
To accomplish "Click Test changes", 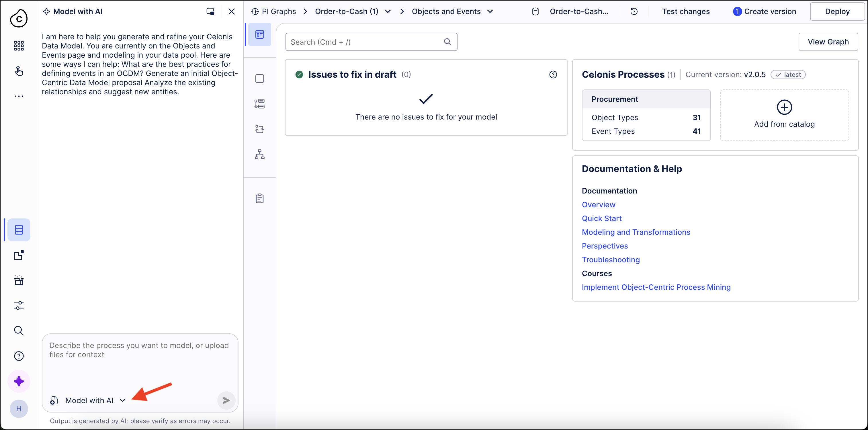I will pos(686,11).
